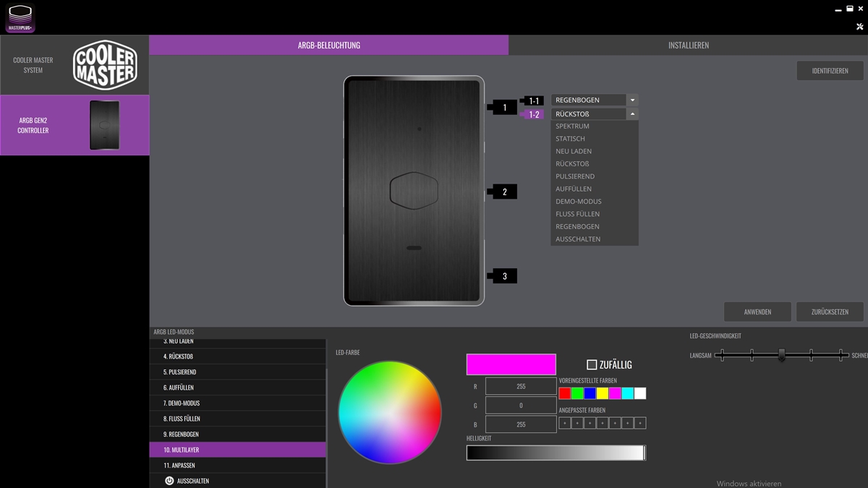Image resolution: width=868 pixels, height=488 pixels.
Task: Click the G value input field
Action: pos(521,406)
